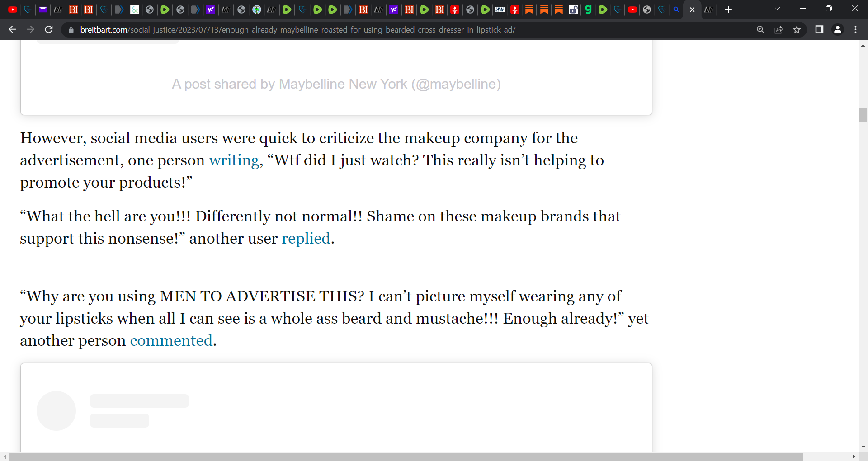Screen dimensions: 868x461
Task: Click the horizontal scrollbar thumb
Action: [x=406, y=456]
